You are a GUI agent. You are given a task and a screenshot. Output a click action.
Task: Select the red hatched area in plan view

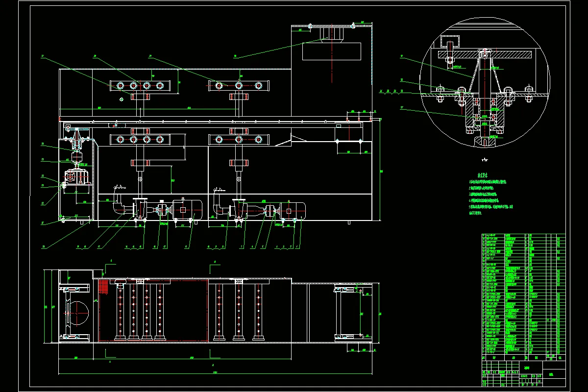103,287
